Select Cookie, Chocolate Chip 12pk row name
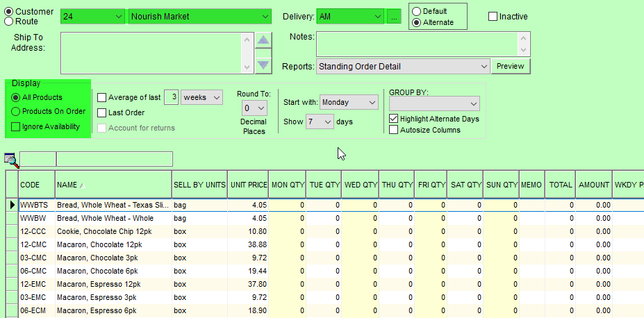The width and height of the screenshot is (644, 318). (114, 231)
